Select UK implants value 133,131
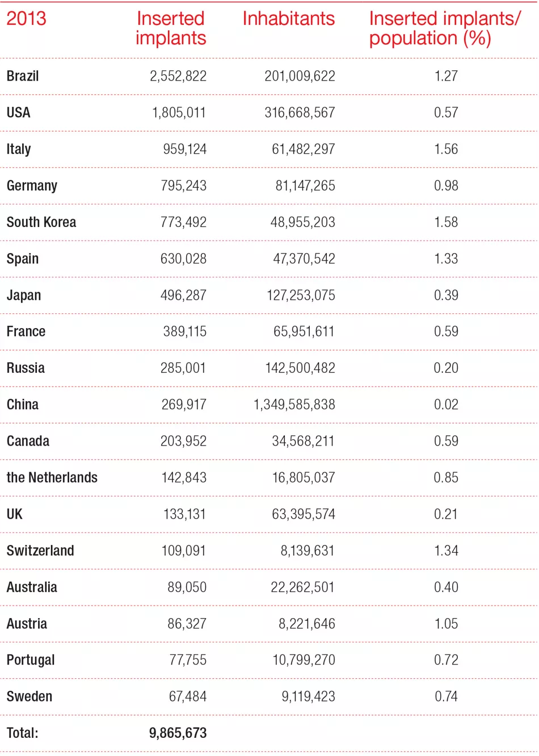539x756 pixels. [x=184, y=514]
